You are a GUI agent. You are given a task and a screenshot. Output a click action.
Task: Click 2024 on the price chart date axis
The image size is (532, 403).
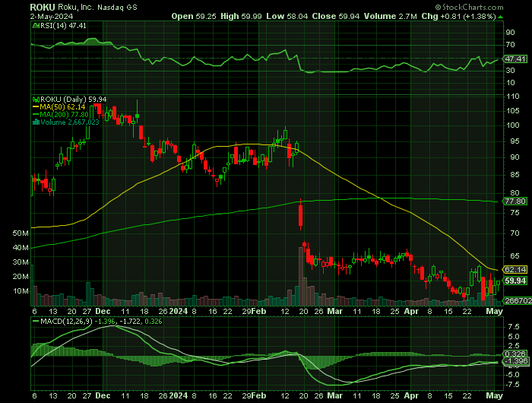tap(179, 311)
